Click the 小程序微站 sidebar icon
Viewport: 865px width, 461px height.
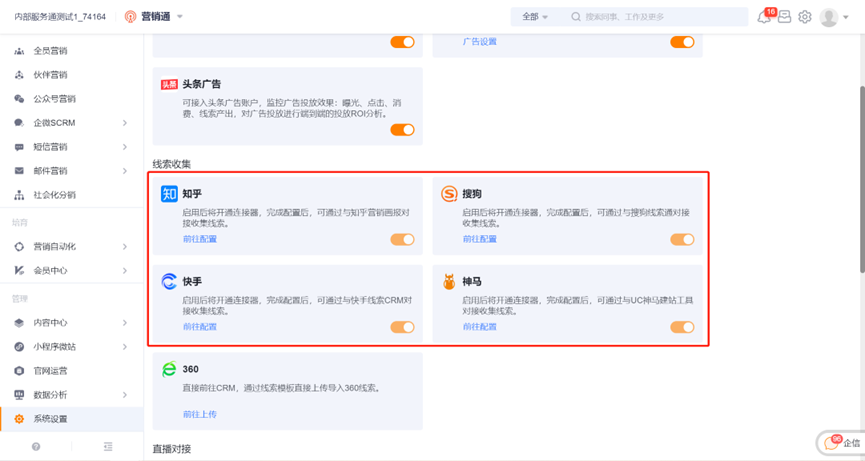[x=19, y=347]
